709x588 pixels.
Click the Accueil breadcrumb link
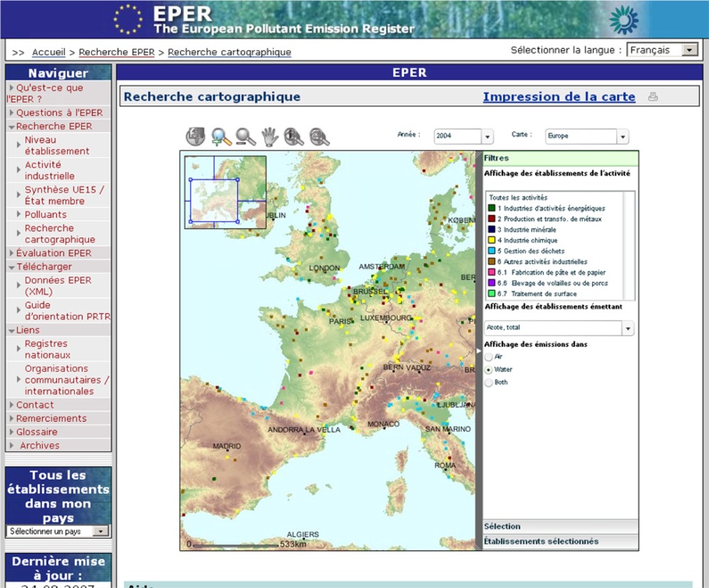pyautogui.click(x=48, y=52)
